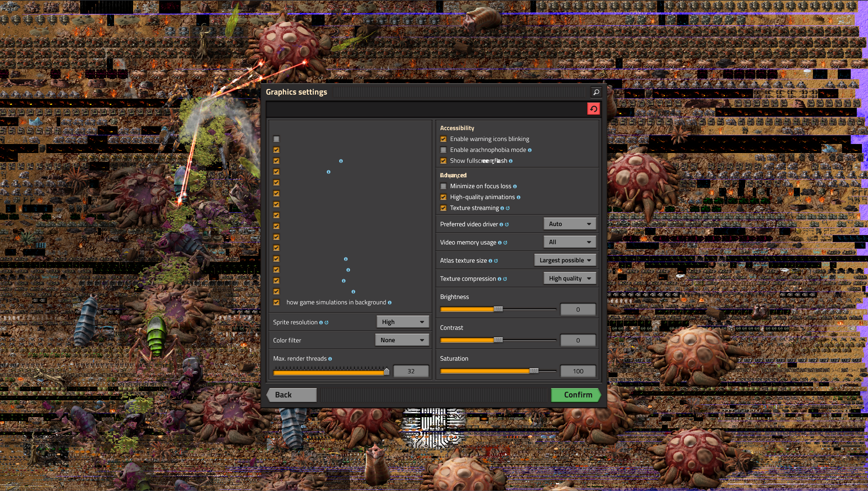The width and height of the screenshot is (868, 491).
Task: Click restart-required icon for Preferred video driver
Action: (507, 224)
